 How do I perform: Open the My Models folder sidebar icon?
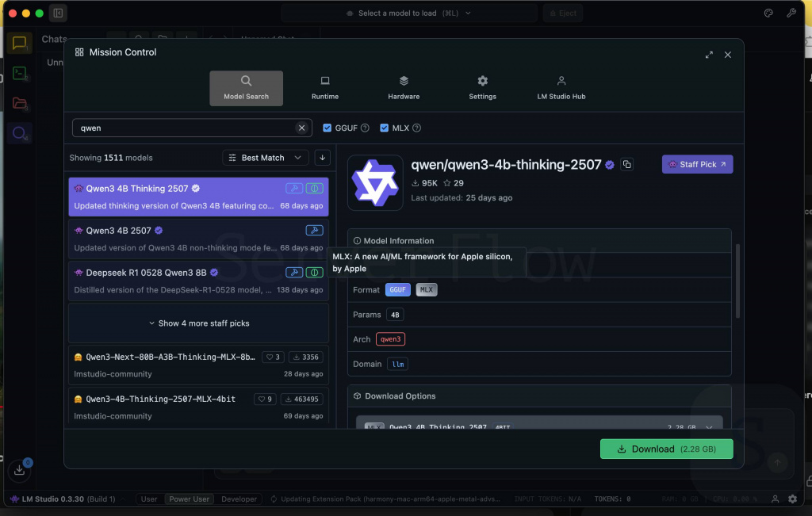pyautogui.click(x=19, y=103)
